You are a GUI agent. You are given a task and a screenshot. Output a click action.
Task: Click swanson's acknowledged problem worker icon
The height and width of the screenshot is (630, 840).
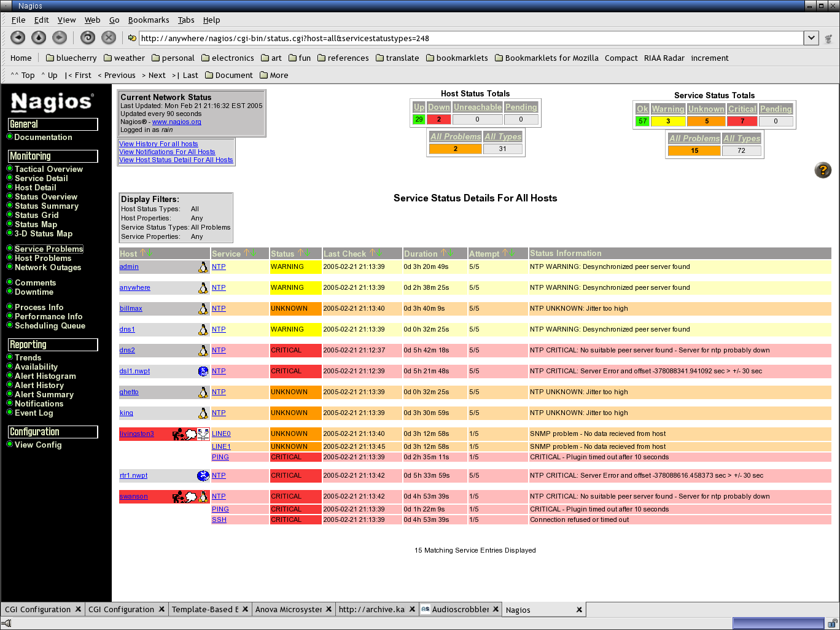point(178,497)
